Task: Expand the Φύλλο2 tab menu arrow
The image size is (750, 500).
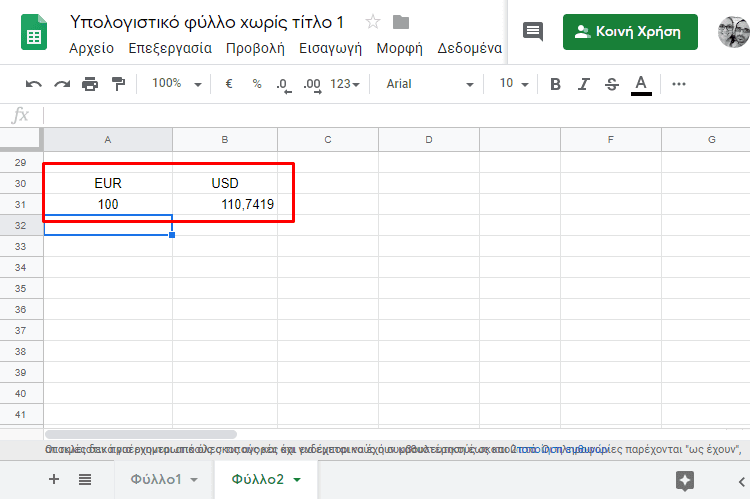Action: point(297,480)
